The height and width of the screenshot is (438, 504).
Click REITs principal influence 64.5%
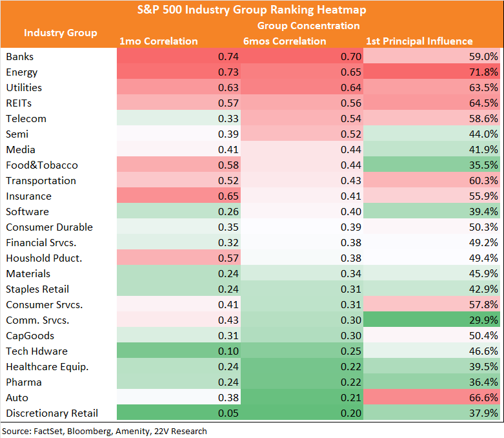point(483,103)
